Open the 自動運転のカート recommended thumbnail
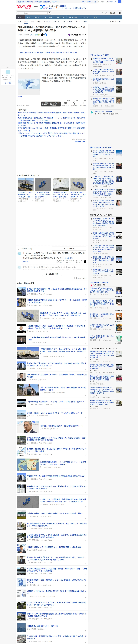138x644 pixels. (61, 185)
